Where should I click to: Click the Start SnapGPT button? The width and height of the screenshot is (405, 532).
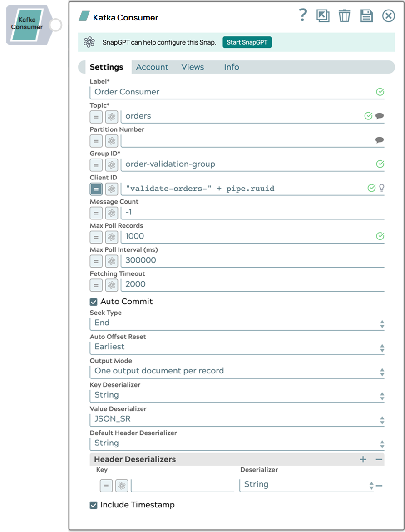247,43
